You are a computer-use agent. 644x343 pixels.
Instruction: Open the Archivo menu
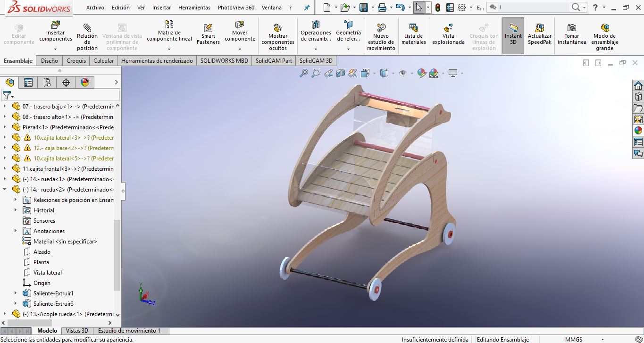(95, 8)
